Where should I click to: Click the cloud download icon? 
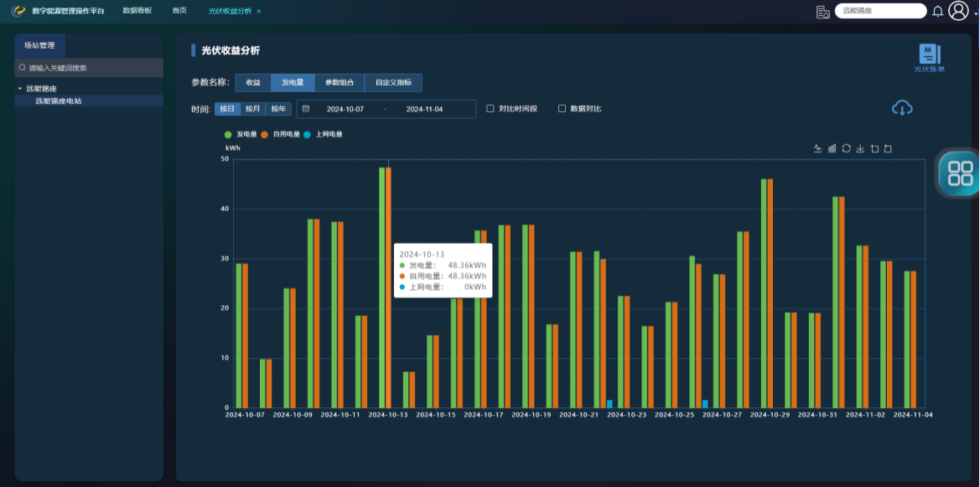[902, 108]
